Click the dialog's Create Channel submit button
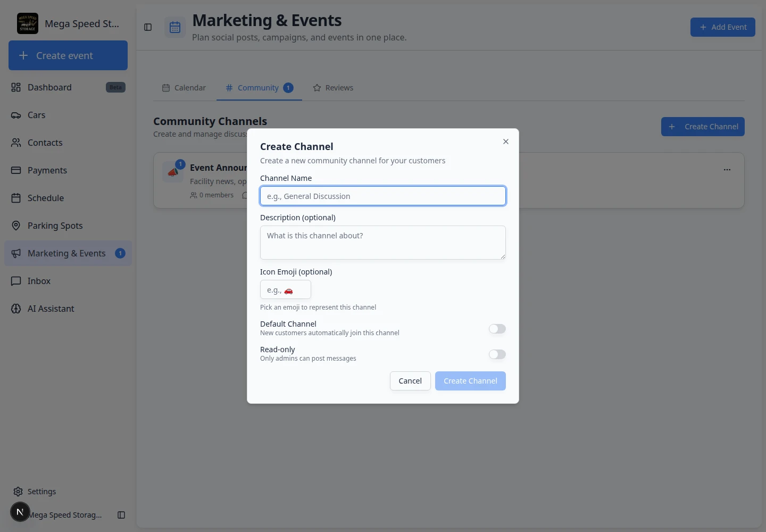The height and width of the screenshot is (532, 766). coord(470,381)
